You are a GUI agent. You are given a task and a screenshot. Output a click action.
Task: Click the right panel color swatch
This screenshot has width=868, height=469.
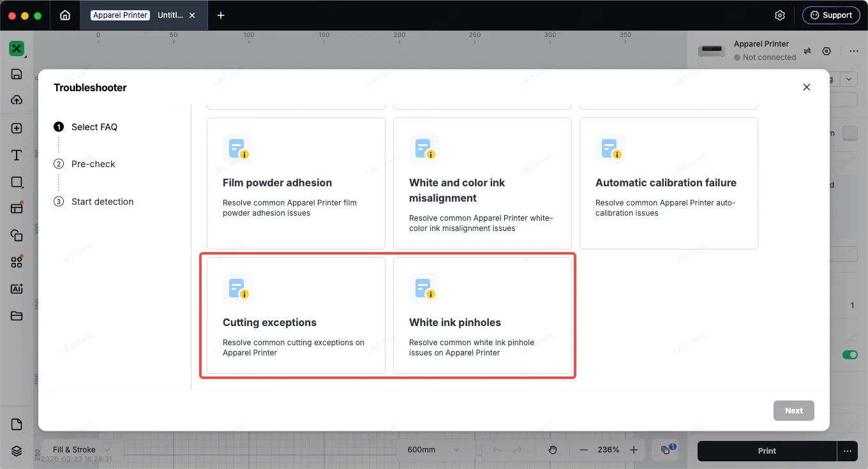click(x=850, y=133)
